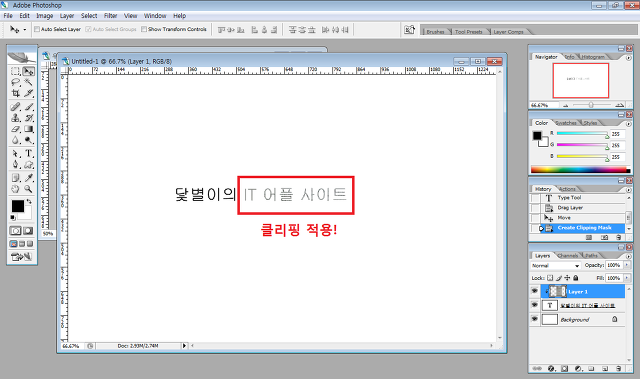Image resolution: width=640 pixels, height=379 pixels.
Task: Select the Crop tool
Action: pyautogui.click(x=16, y=93)
